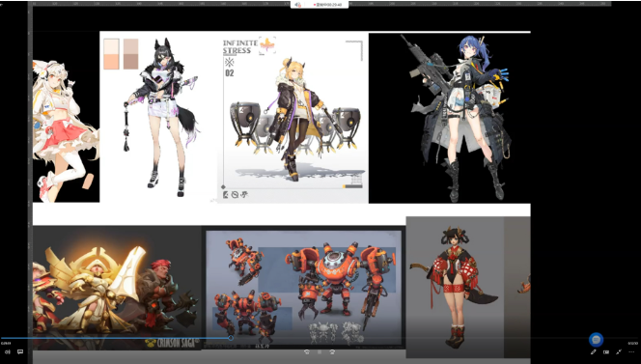This screenshot has height=364, width=641.
Task: Pick the light peach color swatch
Action: coord(111,46)
